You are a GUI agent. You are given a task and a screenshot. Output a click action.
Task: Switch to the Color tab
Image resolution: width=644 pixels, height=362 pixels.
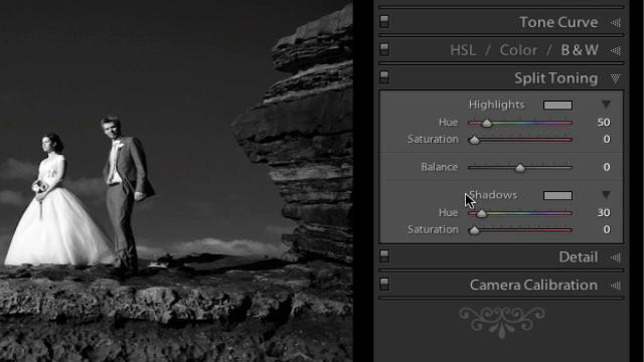(518, 50)
